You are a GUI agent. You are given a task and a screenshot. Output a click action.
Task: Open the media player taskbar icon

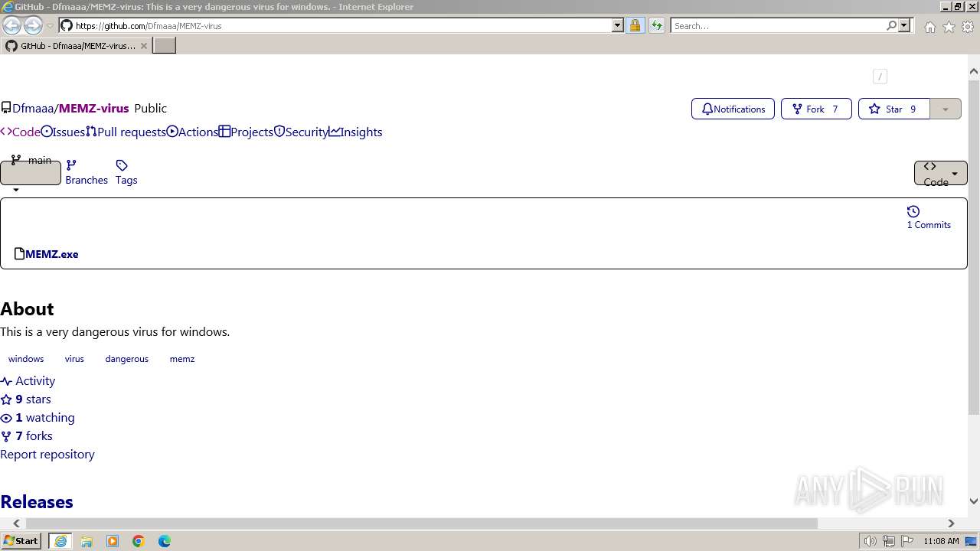coord(113,541)
